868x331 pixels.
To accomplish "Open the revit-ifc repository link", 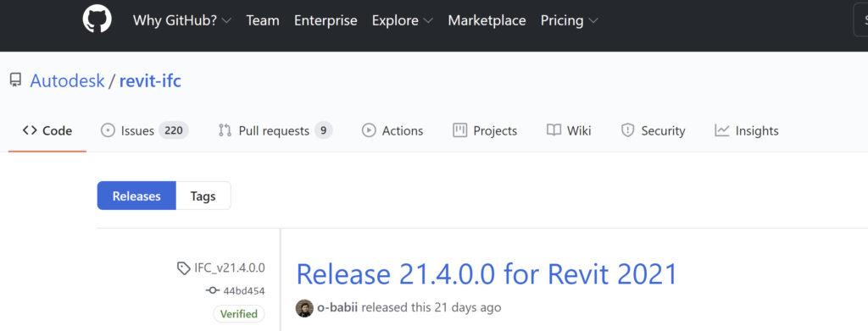I will coord(150,81).
